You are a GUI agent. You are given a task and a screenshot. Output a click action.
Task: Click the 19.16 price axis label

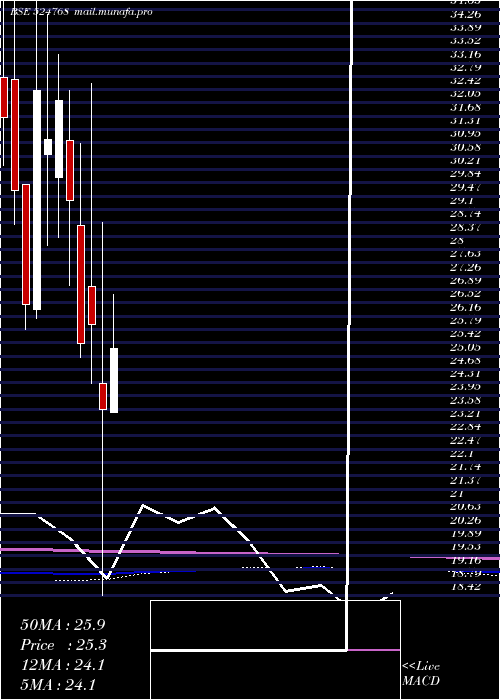[466, 559]
